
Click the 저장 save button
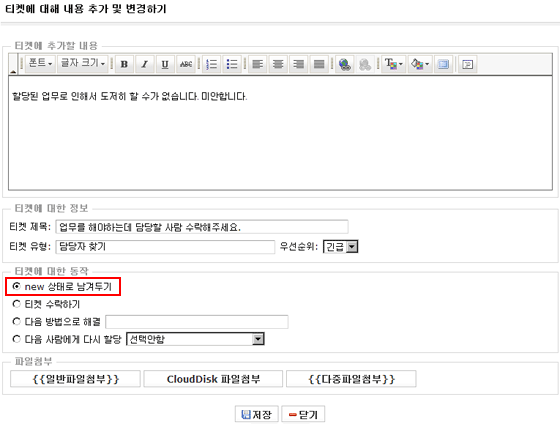pos(256,414)
